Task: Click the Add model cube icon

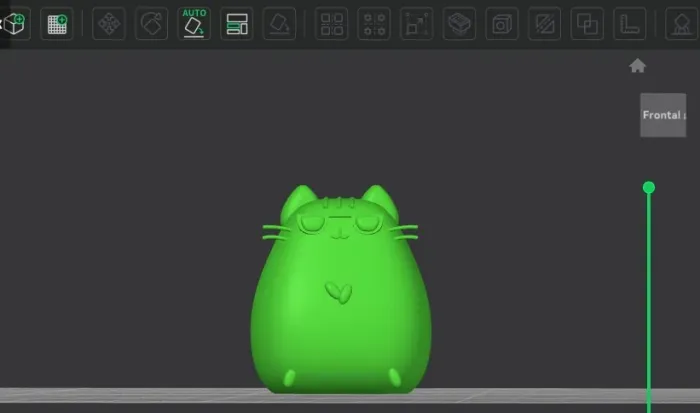Action: point(15,24)
